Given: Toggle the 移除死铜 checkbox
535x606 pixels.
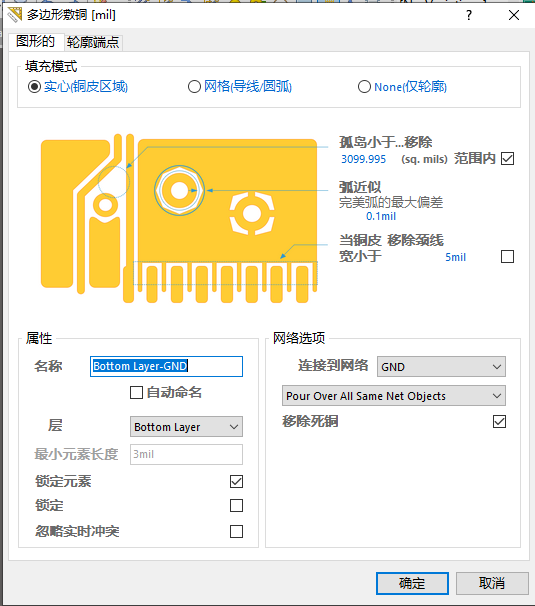Looking at the screenshot, I should [x=499, y=421].
